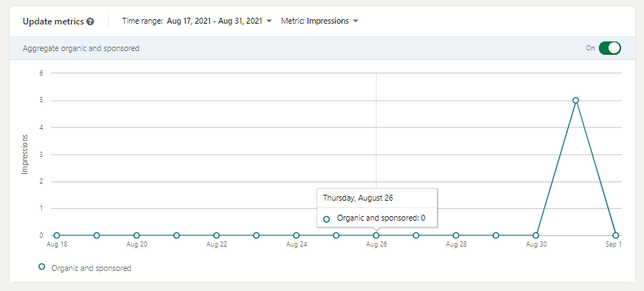
Task: Click the tooltip Organic and sponsored circle icon
Action: pos(327,219)
